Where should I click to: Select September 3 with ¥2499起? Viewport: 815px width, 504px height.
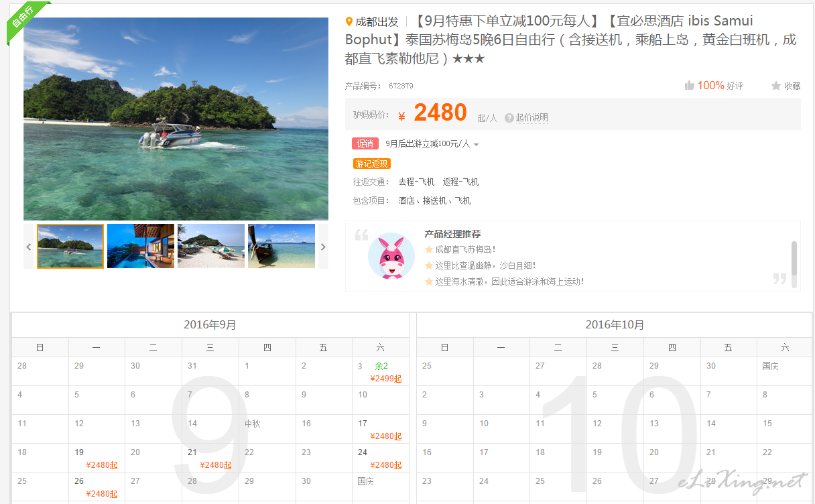[x=380, y=371]
